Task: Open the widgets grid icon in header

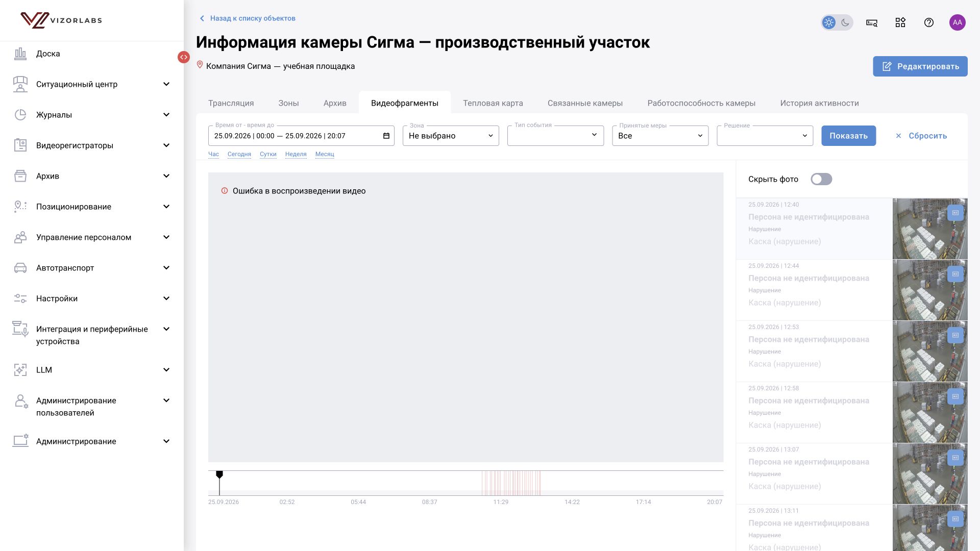Action: [x=900, y=22]
